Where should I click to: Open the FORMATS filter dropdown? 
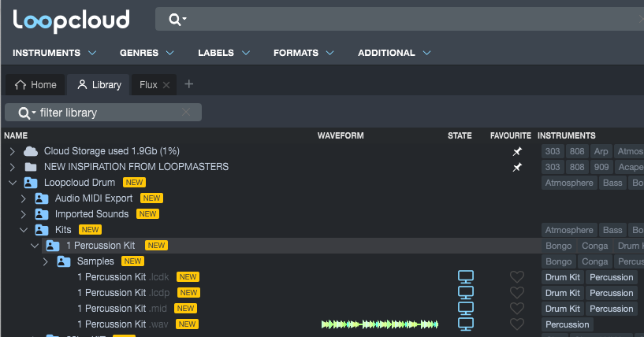(x=303, y=53)
